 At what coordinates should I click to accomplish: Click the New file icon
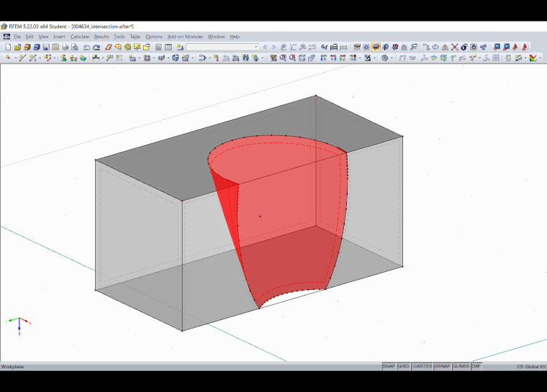(x=8, y=47)
